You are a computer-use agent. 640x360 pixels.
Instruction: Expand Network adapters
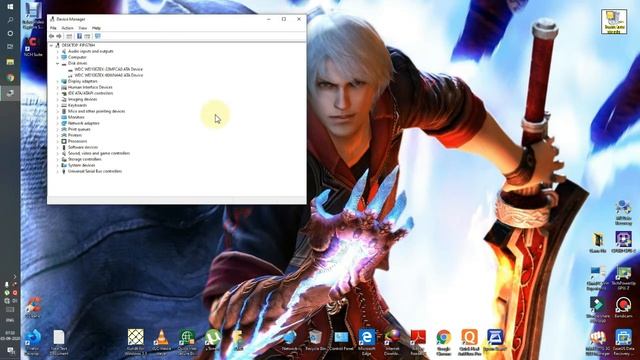click(58, 123)
